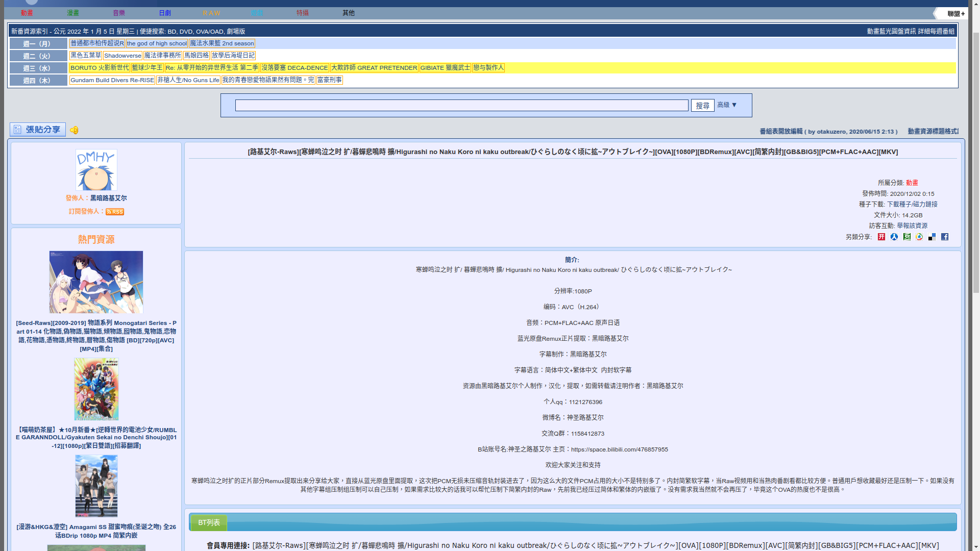Focus the search keyword input field
This screenshot has width=980, height=551.
462,106
